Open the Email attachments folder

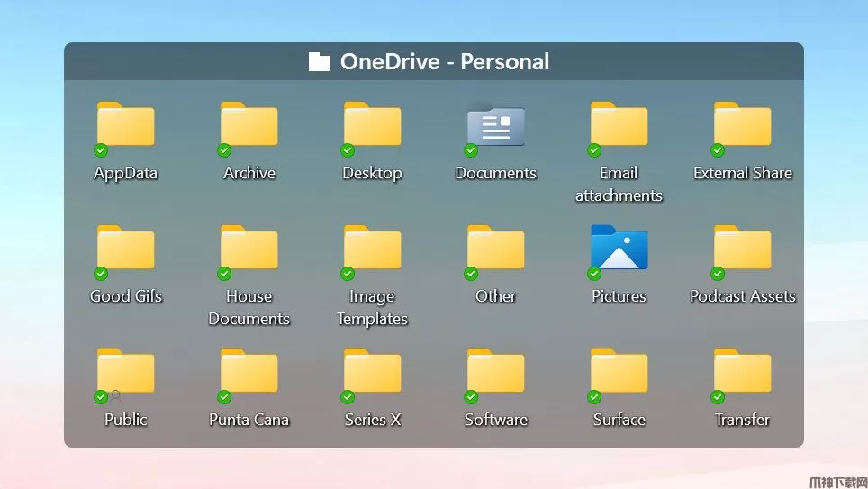(x=619, y=125)
